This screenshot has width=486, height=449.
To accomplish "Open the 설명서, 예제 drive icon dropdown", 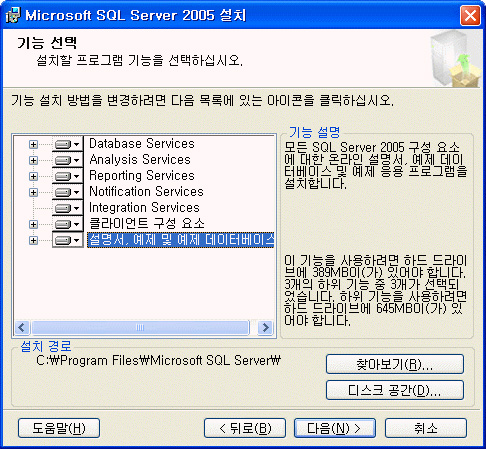I will 67,240.
